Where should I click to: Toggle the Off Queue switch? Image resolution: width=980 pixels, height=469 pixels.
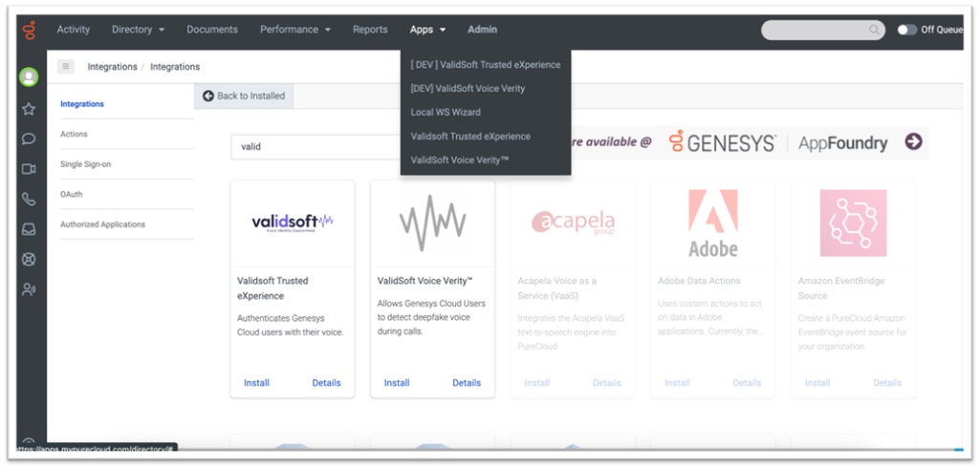pyautogui.click(x=906, y=30)
